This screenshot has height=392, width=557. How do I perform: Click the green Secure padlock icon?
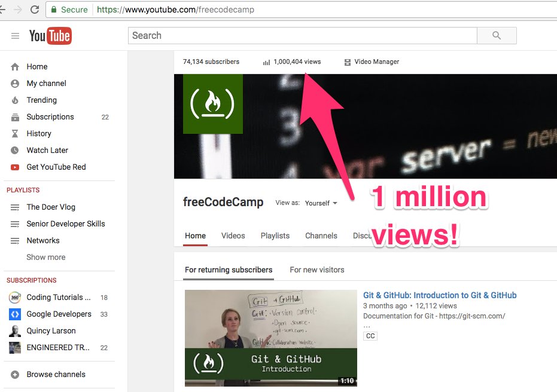click(54, 10)
